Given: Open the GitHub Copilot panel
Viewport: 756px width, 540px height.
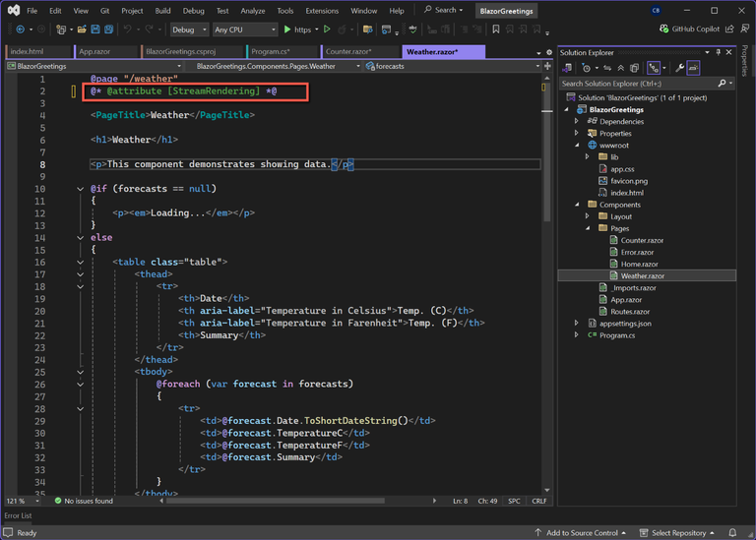Looking at the screenshot, I should (x=693, y=30).
